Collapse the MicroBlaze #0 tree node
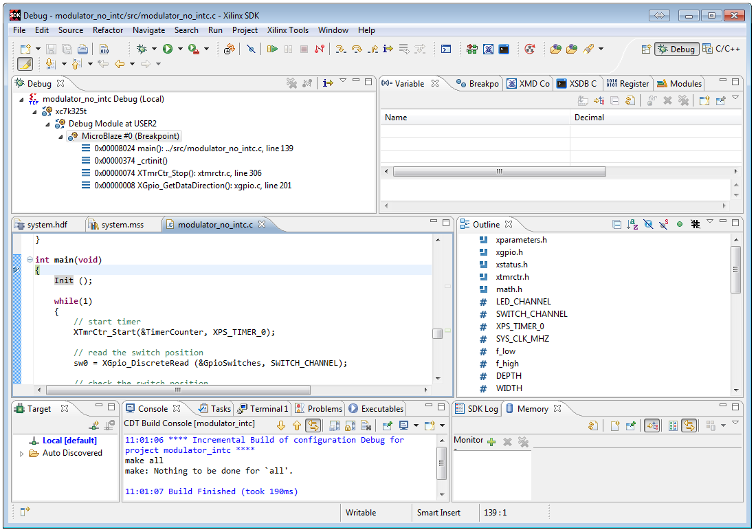This screenshot has height=532, width=756. pos(60,137)
